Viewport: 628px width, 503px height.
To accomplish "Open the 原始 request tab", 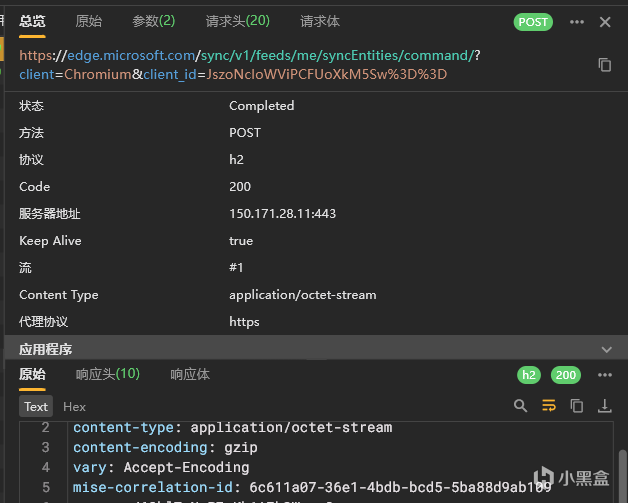I will click(89, 21).
